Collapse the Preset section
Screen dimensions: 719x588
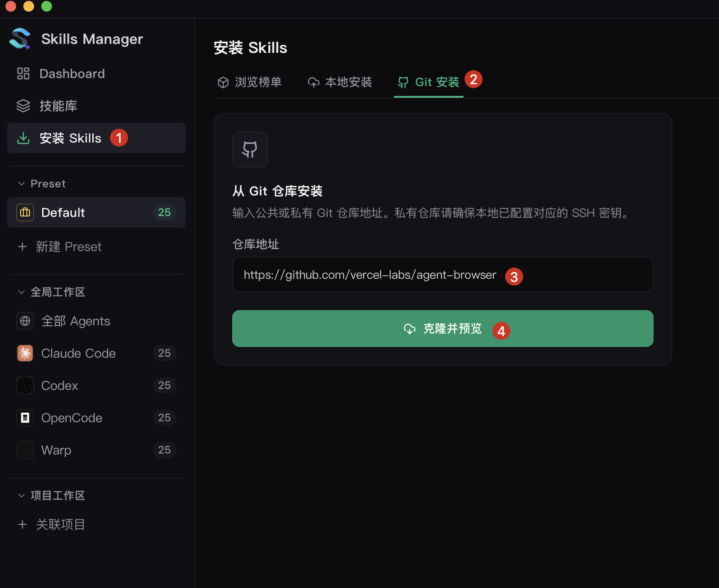(21, 184)
